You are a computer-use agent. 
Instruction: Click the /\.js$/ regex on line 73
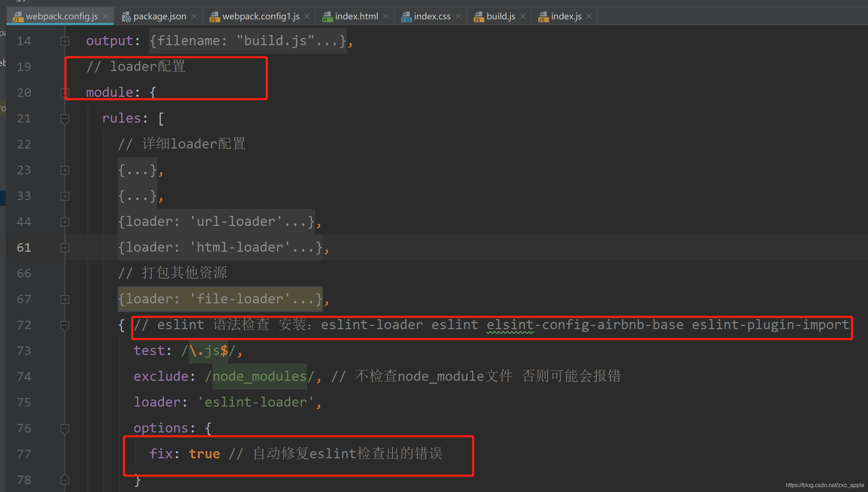coord(208,351)
